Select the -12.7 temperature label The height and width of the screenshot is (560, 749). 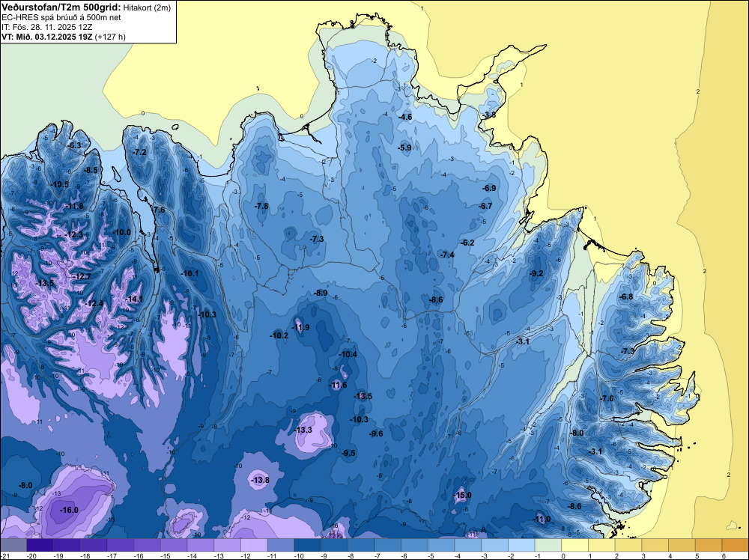click(82, 276)
